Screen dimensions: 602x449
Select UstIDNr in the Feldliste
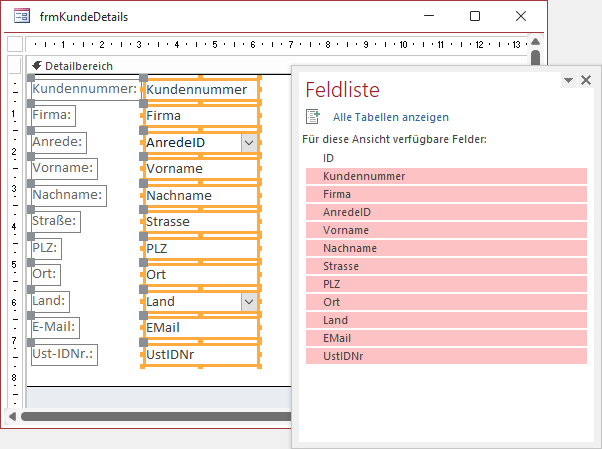(446, 356)
